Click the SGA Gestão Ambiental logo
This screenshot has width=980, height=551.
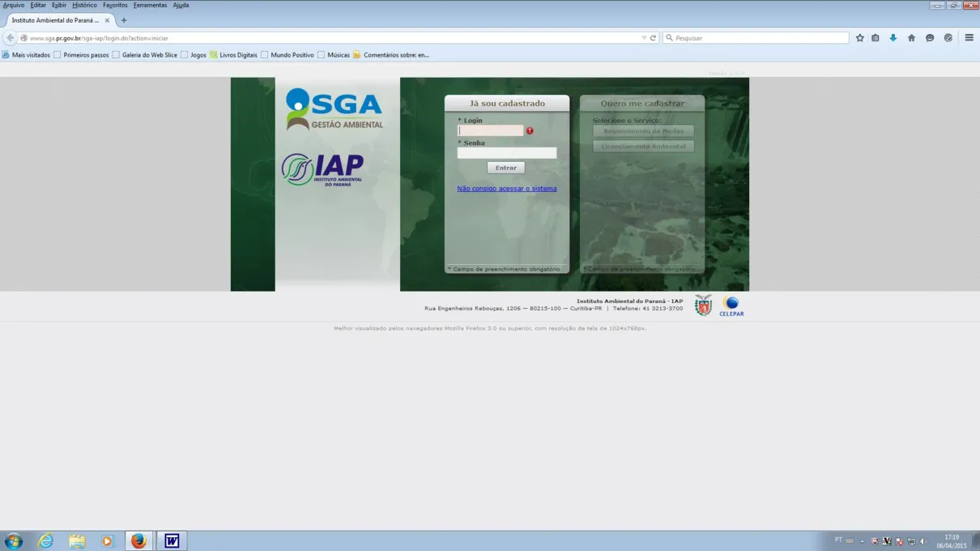tap(334, 109)
